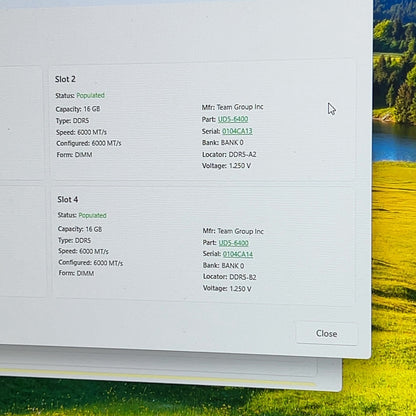416x416 pixels.
Task: Select the Slot 2 heading
Action: point(65,79)
